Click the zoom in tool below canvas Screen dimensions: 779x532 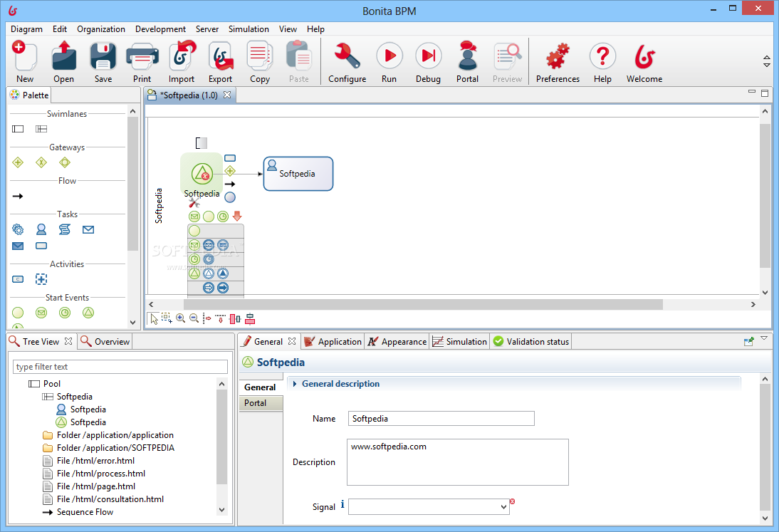[181, 318]
